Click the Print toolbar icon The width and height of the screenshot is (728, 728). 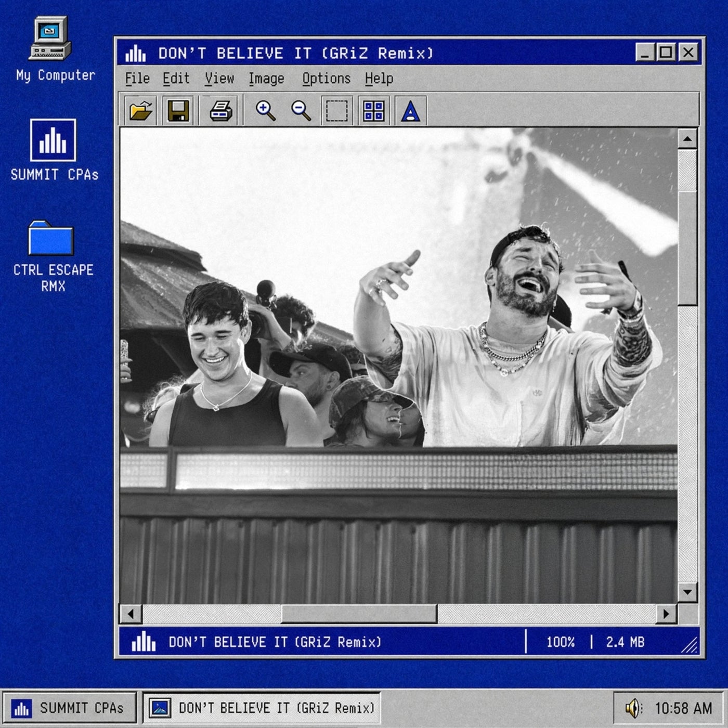221,111
